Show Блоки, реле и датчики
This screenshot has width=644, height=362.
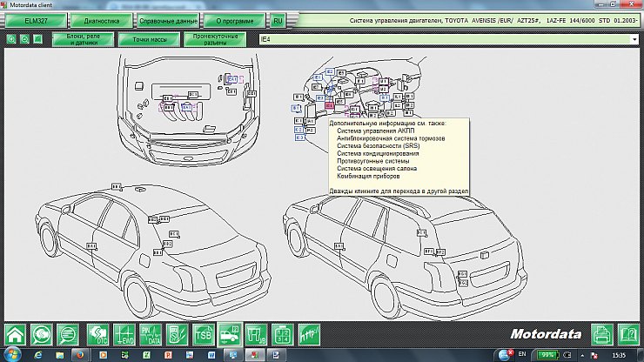[83, 39]
